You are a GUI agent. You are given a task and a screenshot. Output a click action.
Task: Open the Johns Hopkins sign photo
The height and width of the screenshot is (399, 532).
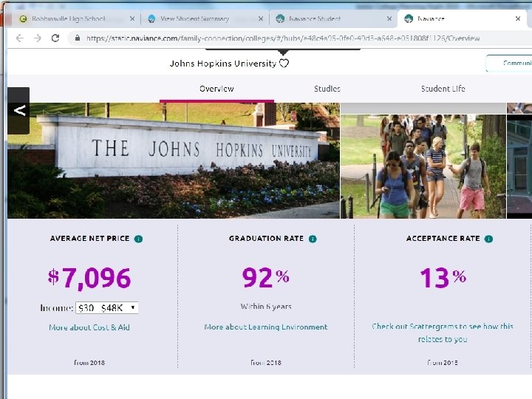click(x=174, y=160)
